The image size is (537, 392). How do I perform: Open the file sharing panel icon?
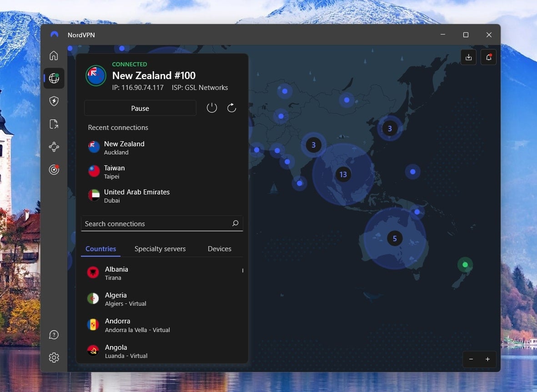[x=54, y=124]
